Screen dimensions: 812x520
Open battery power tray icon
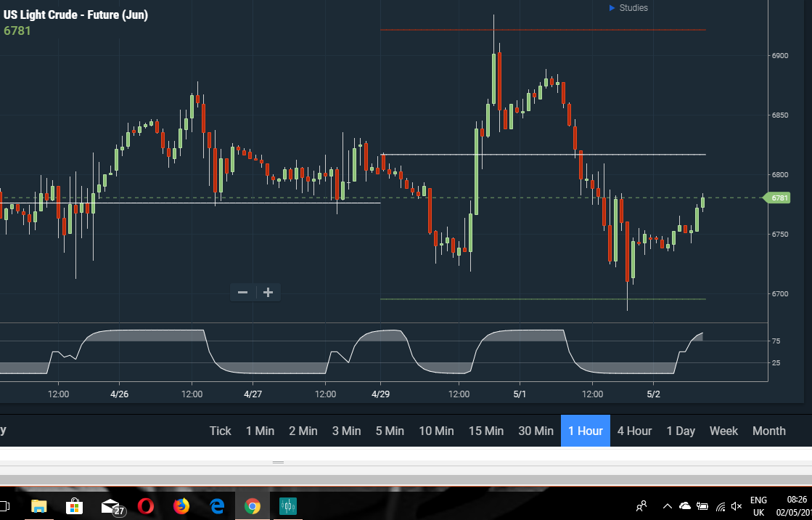(x=702, y=506)
